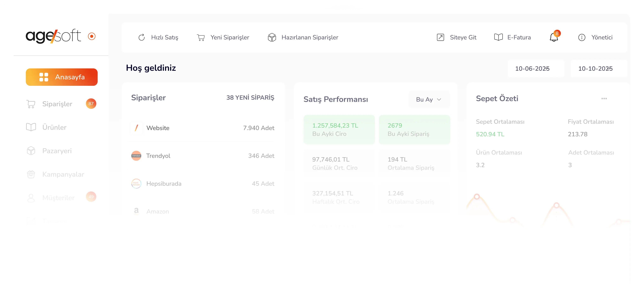Go to Ürünler sidebar section
Image resolution: width=644 pixels, height=284 pixels.
(x=54, y=128)
